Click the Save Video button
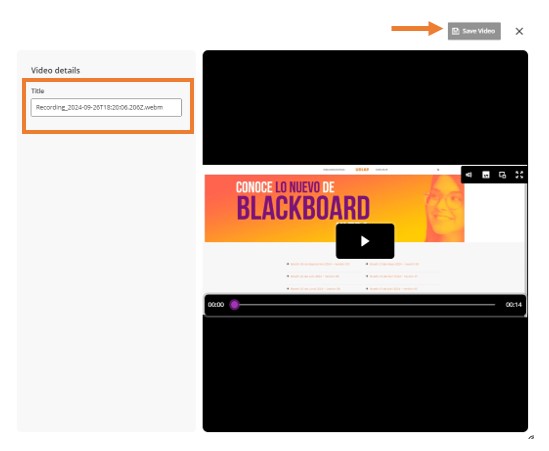 (474, 31)
